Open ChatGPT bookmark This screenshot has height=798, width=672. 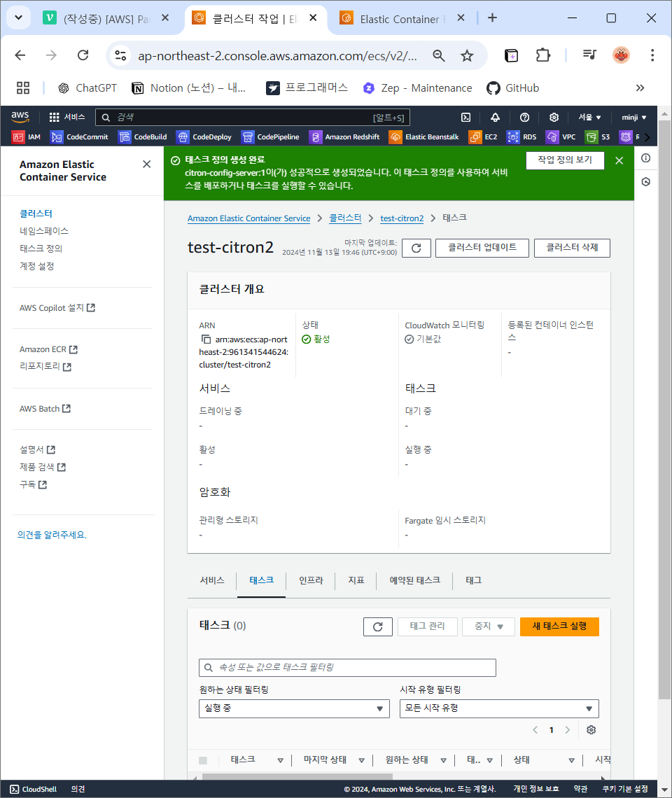(x=87, y=88)
